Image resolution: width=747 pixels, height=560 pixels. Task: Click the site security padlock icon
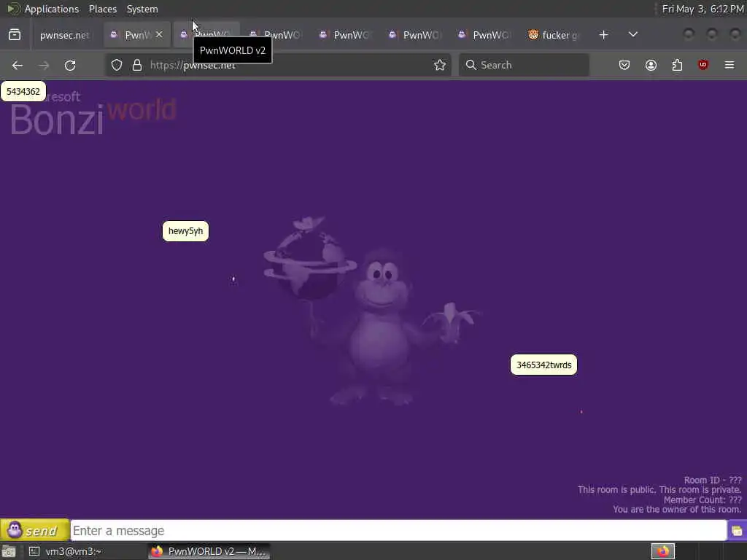point(137,65)
